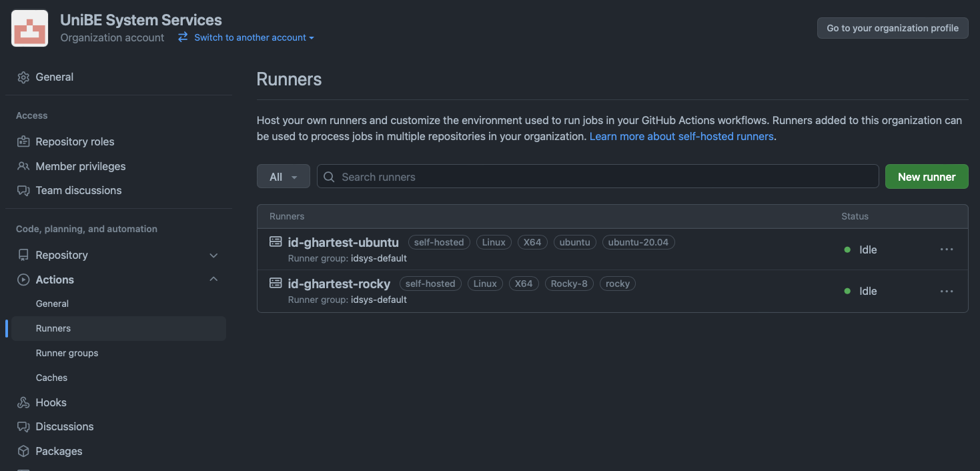
Task: Click the New runner button
Action: click(x=926, y=177)
